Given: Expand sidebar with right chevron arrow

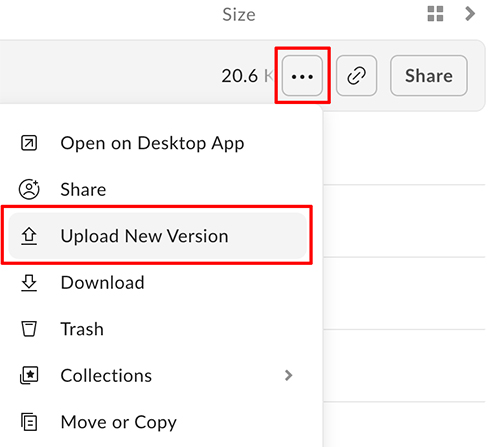Looking at the screenshot, I should (470, 14).
